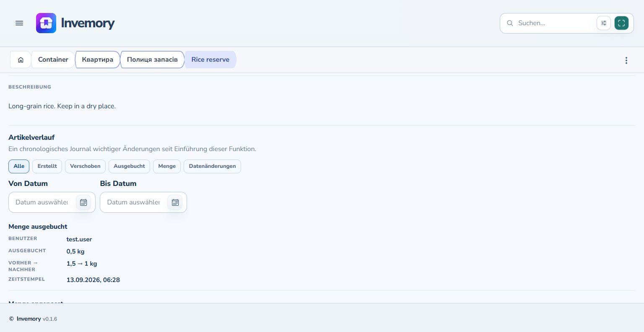Click the description text about long-grain rice
The width and height of the screenshot is (644, 332).
[x=62, y=106]
